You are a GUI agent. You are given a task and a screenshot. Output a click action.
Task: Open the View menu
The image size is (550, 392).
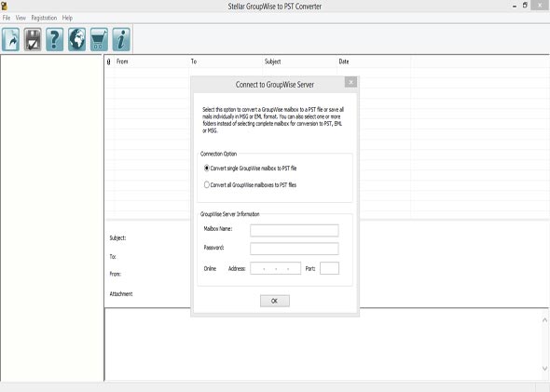point(21,18)
